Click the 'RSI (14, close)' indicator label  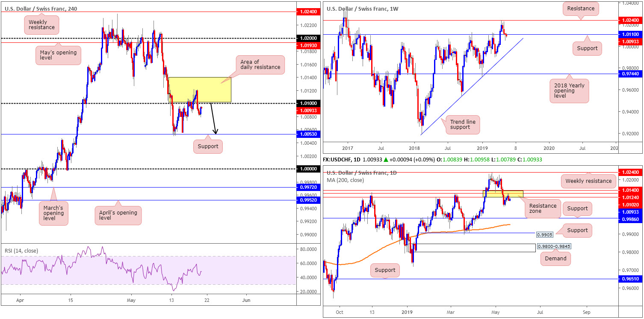click(x=21, y=251)
